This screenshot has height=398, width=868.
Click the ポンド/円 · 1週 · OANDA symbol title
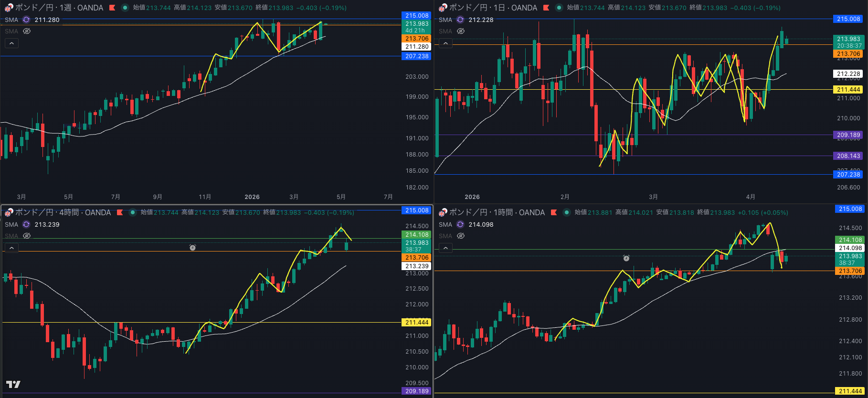pos(59,8)
